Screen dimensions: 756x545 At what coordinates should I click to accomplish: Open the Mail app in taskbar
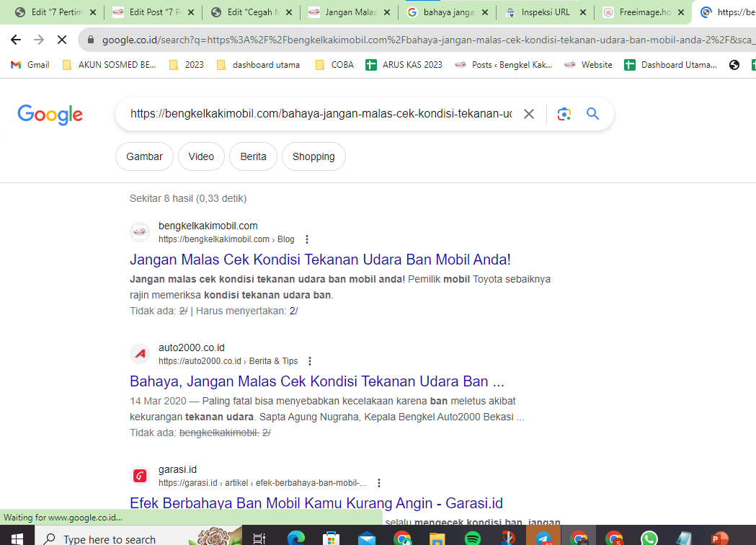(367, 539)
